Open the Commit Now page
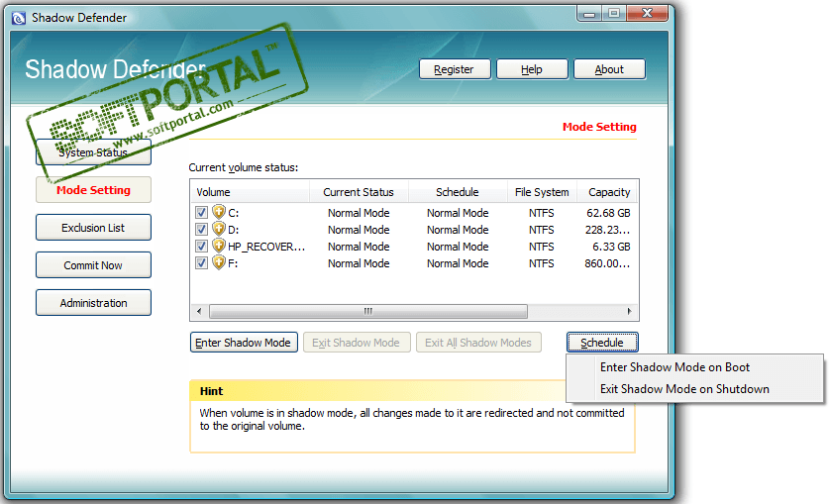 coord(93,265)
